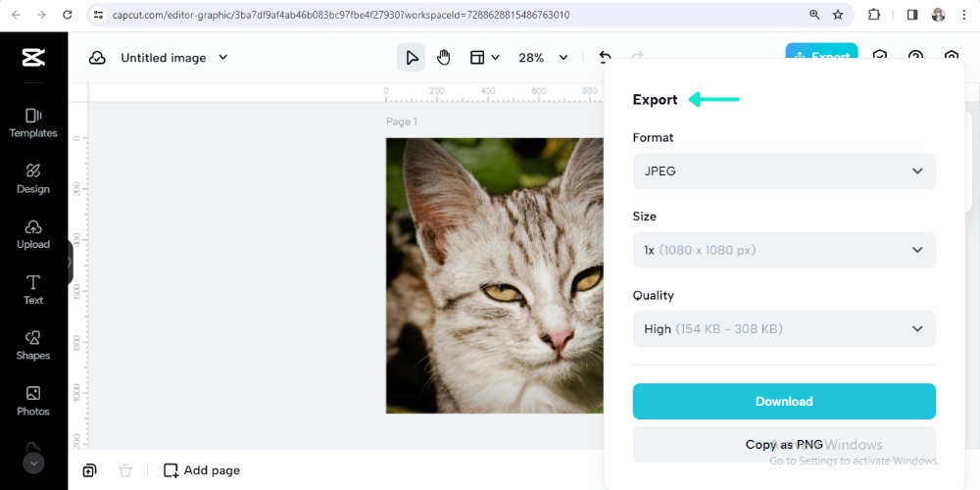Toggle the browser side panel icon
Viewport: 980px width, 490px height.
tap(911, 15)
